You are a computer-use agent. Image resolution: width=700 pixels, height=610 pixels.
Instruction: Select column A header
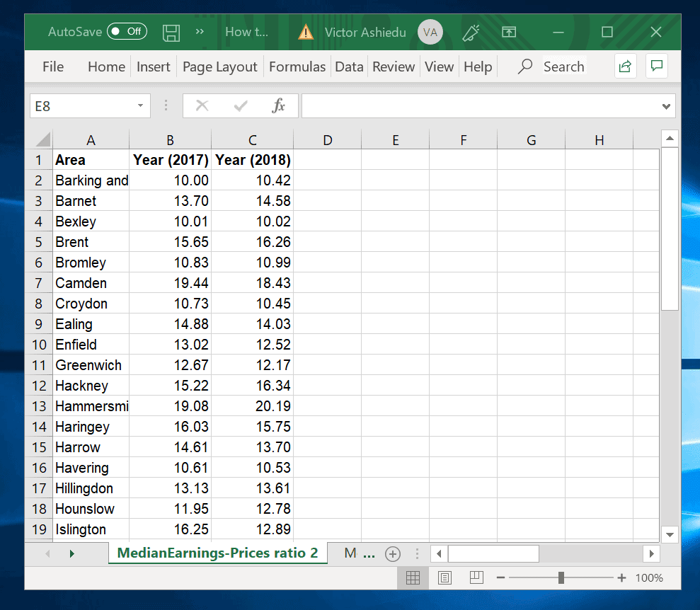pos(91,139)
